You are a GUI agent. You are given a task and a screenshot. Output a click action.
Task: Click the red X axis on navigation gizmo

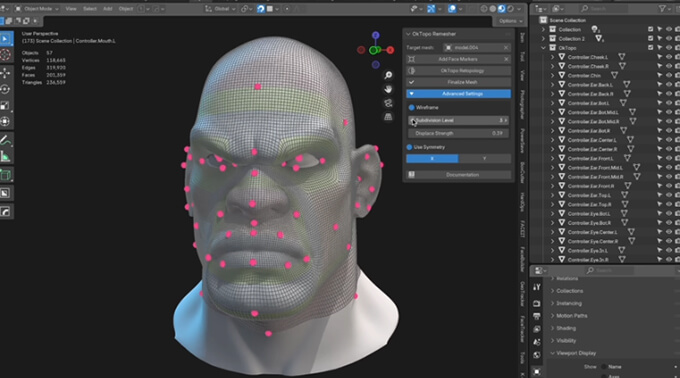tap(390, 50)
